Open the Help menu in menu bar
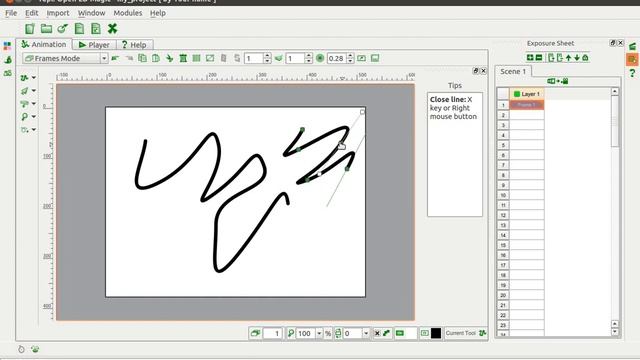The image size is (640, 360). coord(158,13)
